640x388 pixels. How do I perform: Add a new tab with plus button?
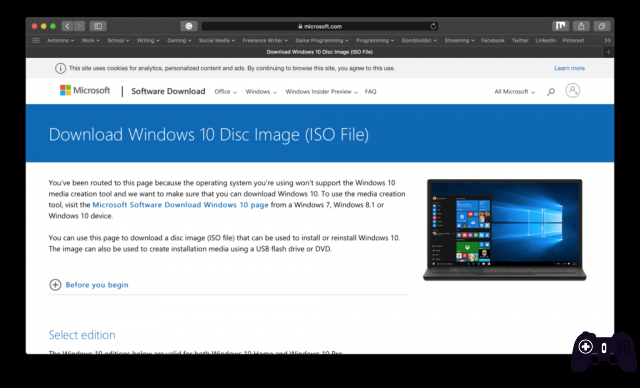[608, 52]
